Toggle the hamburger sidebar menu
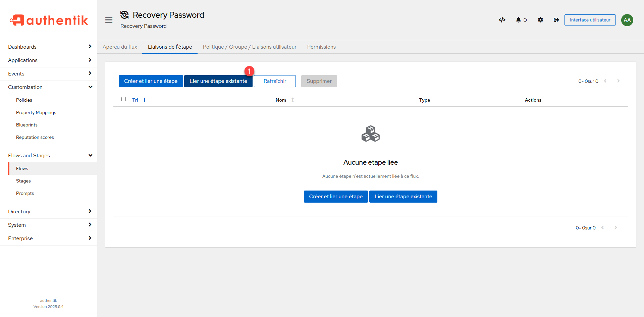This screenshot has width=644, height=317. pyautogui.click(x=109, y=20)
